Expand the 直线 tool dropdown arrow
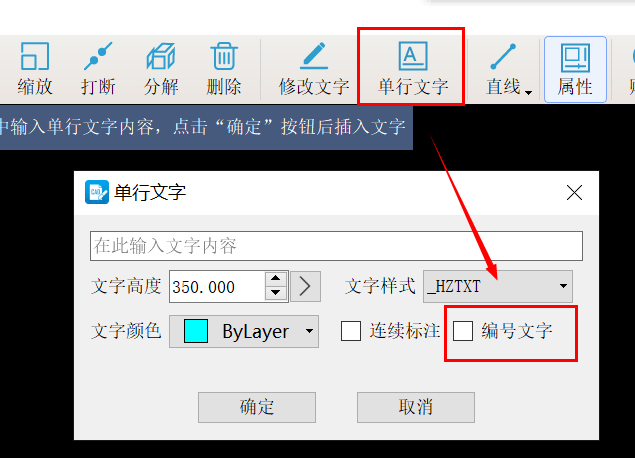635x458 pixels. pos(528,93)
